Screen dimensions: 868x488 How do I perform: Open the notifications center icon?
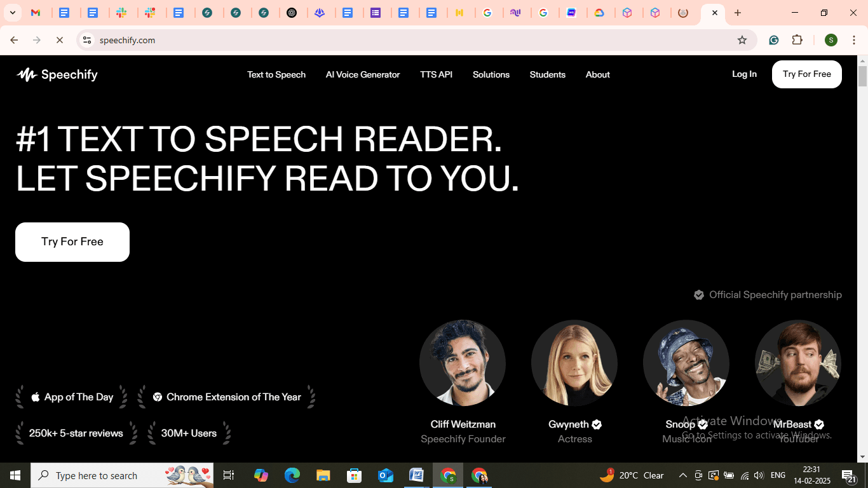tap(849, 476)
